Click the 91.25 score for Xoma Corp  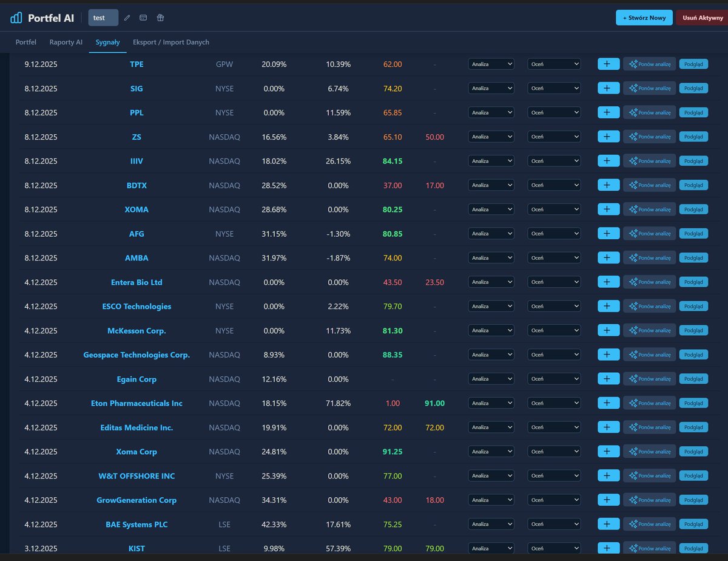[393, 452]
